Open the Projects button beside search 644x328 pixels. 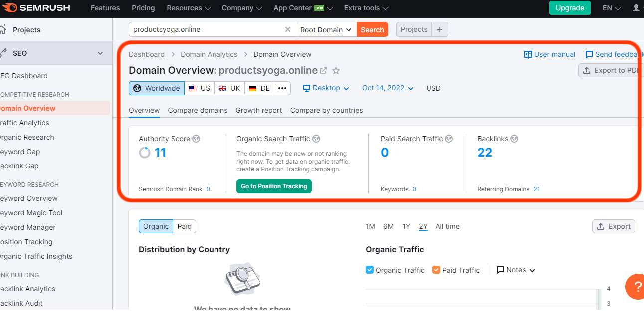pyautogui.click(x=414, y=29)
